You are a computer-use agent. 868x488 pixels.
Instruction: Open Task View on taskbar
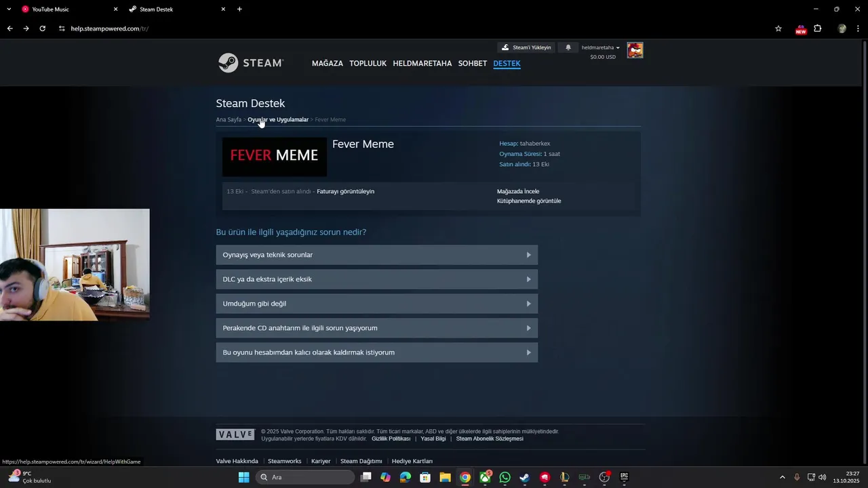point(366,477)
